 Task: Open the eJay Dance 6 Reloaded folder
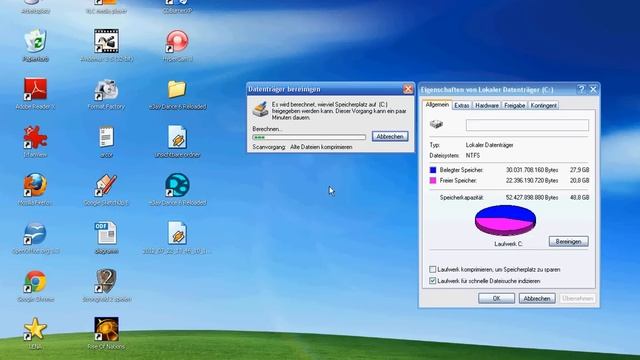177,89
